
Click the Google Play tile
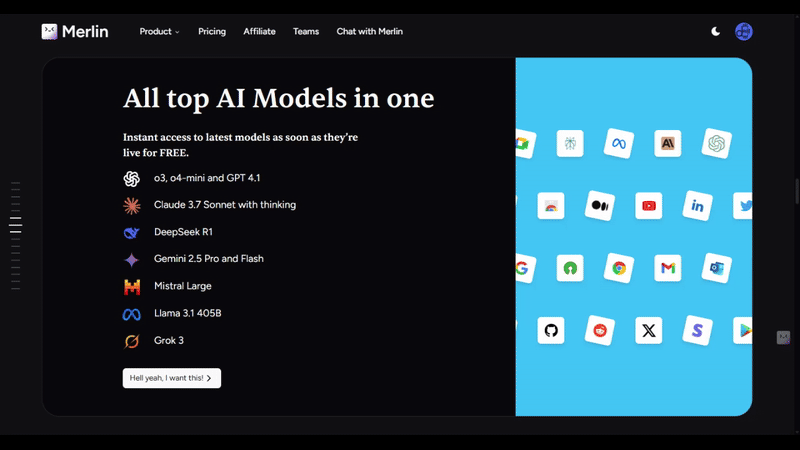743,330
